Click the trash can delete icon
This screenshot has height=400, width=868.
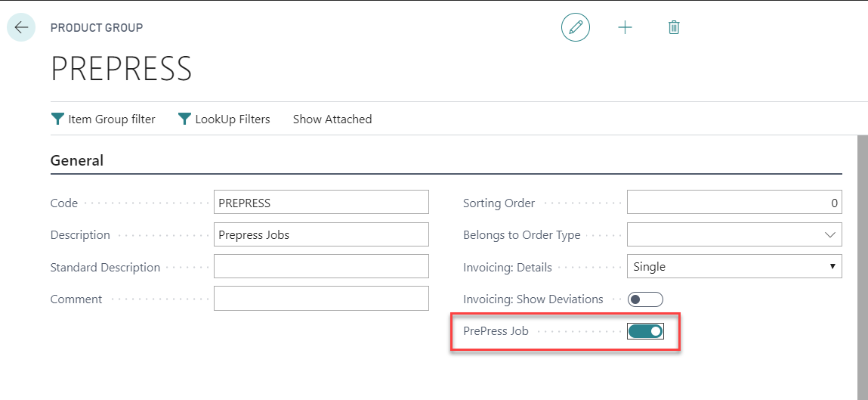click(674, 28)
